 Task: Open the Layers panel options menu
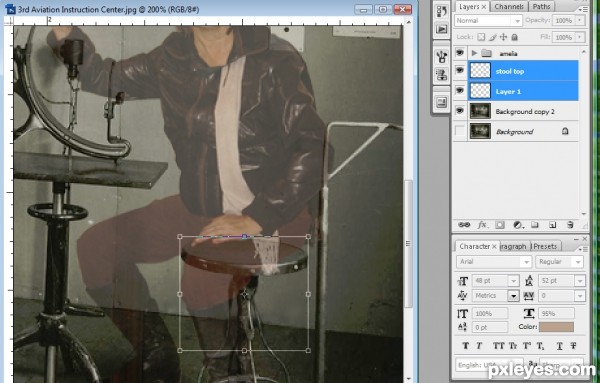click(584, 9)
